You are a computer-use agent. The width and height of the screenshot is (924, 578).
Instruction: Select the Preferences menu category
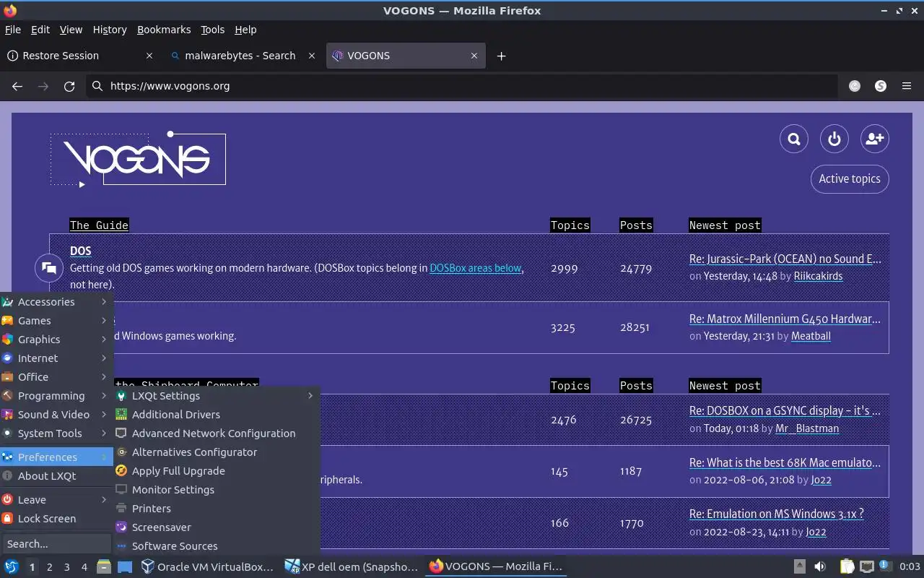pos(56,457)
